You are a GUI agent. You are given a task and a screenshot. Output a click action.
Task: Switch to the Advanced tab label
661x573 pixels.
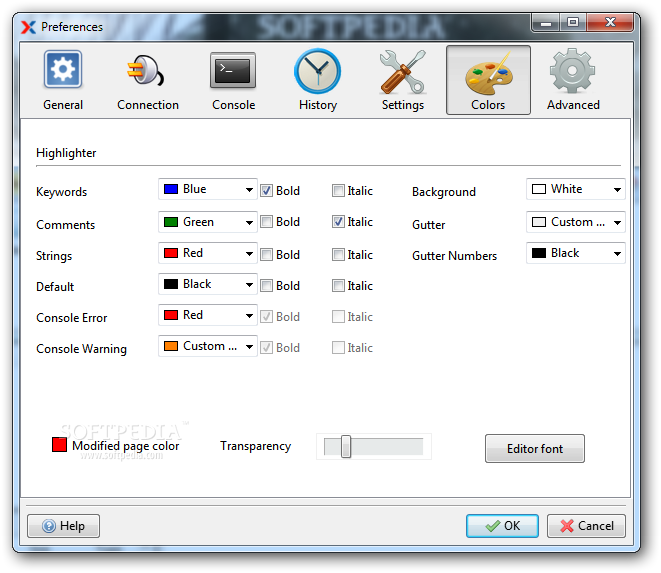click(x=573, y=105)
